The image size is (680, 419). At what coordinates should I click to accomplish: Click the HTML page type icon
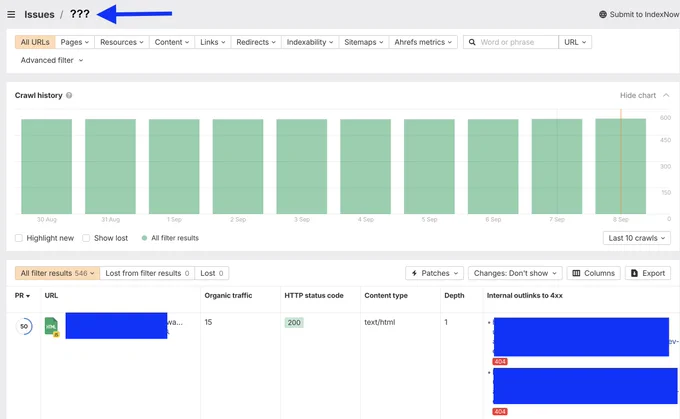tap(51, 327)
